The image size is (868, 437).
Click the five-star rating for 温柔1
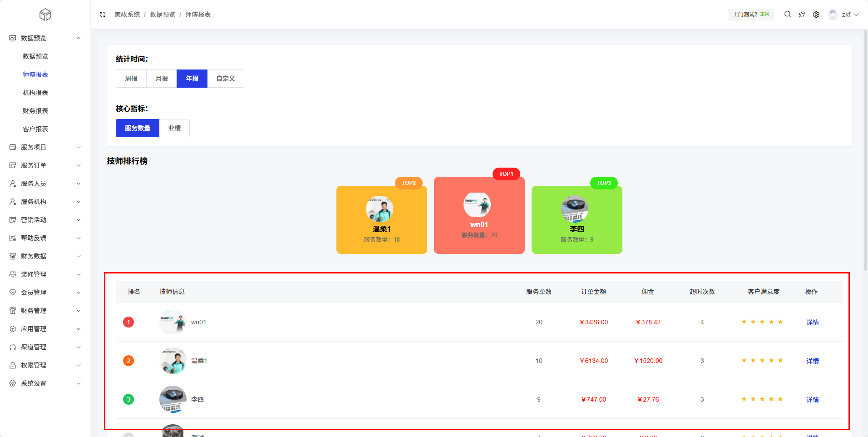pos(762,361)
